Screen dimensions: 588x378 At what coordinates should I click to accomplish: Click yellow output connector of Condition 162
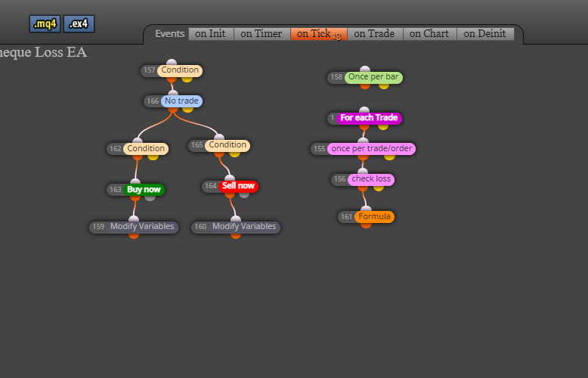coord(153,156)
